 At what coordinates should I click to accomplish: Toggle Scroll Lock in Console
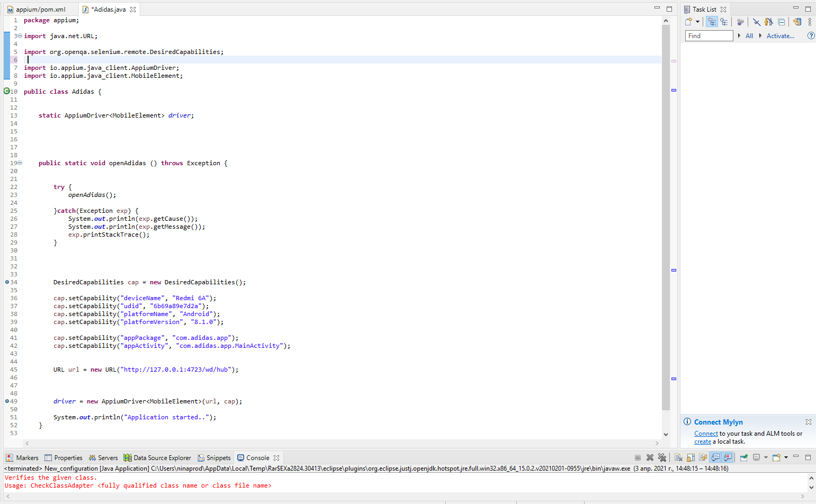click(x=691, y=457)
